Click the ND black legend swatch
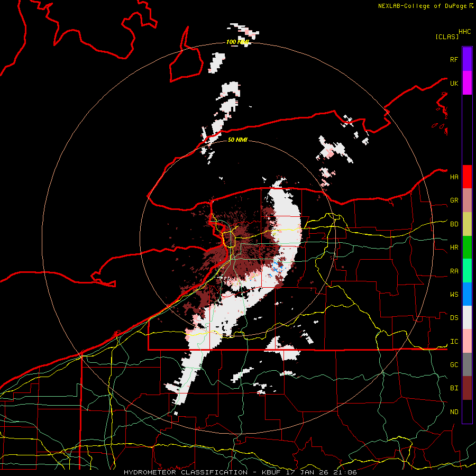The height and width of the screenshot is (476, 476). 467,411
